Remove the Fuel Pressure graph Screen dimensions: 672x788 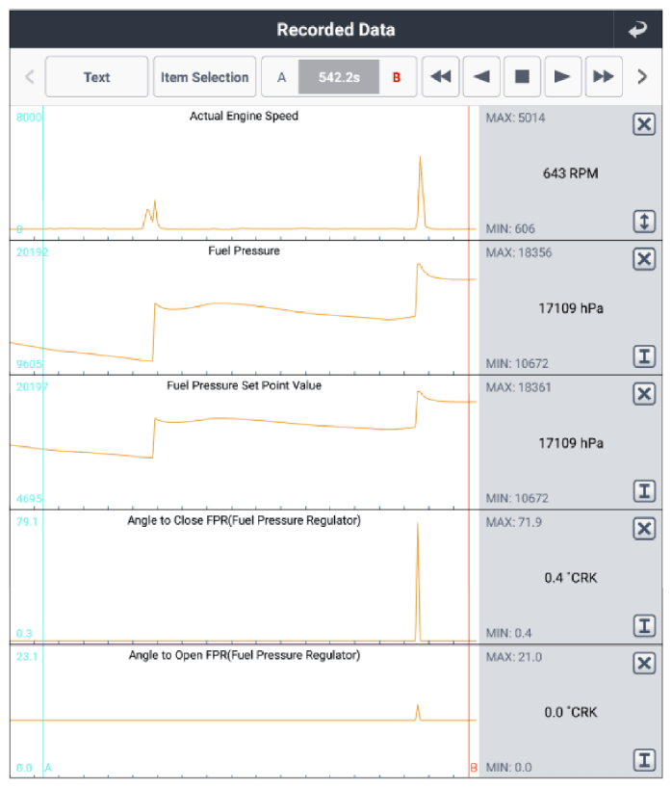644,259
